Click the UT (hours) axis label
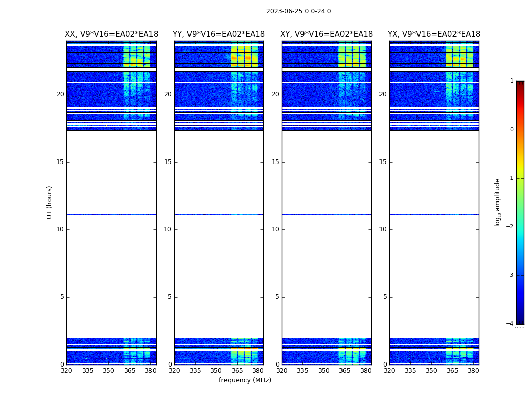This screenshot has height=405, width=532. (49, 202)
